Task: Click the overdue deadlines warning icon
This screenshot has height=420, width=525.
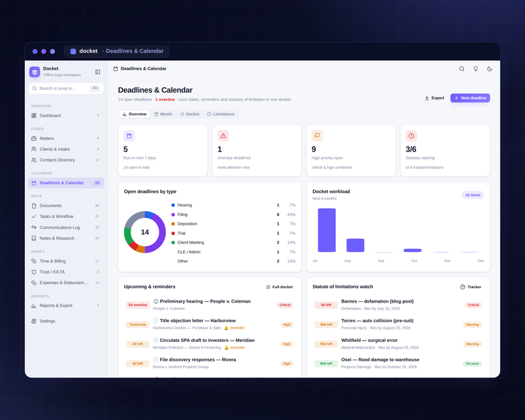Action: click(x=223, y=136)
